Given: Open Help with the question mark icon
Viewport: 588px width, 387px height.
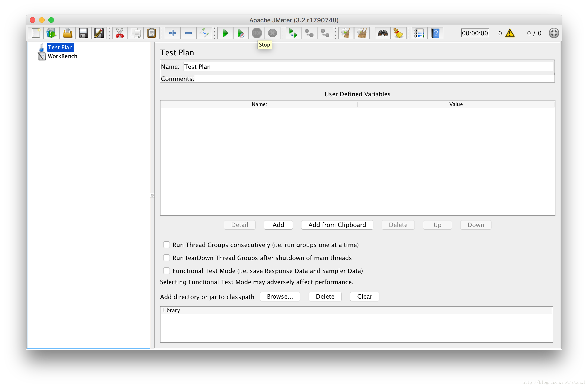Looking at the screenshot, I should coord(436,33).
